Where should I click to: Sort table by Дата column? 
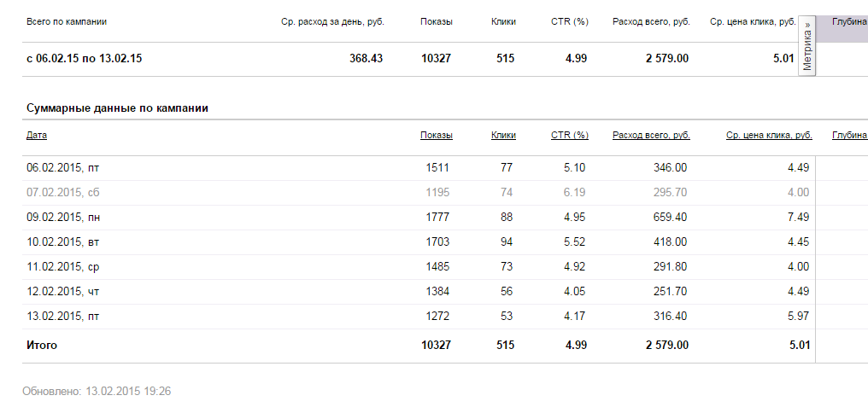37,136
